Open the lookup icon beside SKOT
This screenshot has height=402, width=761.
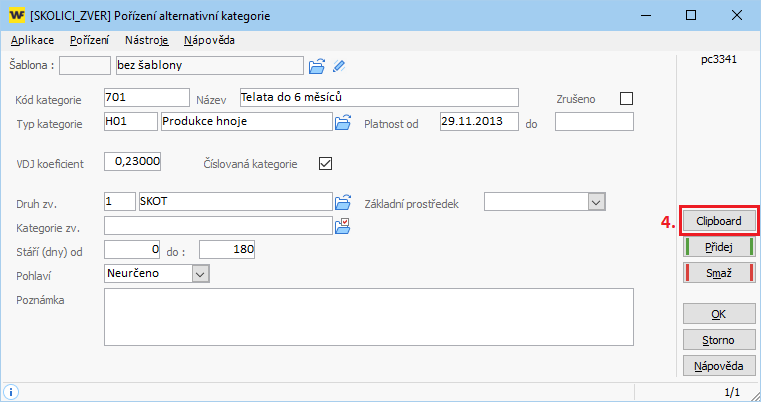pos(343,201)
